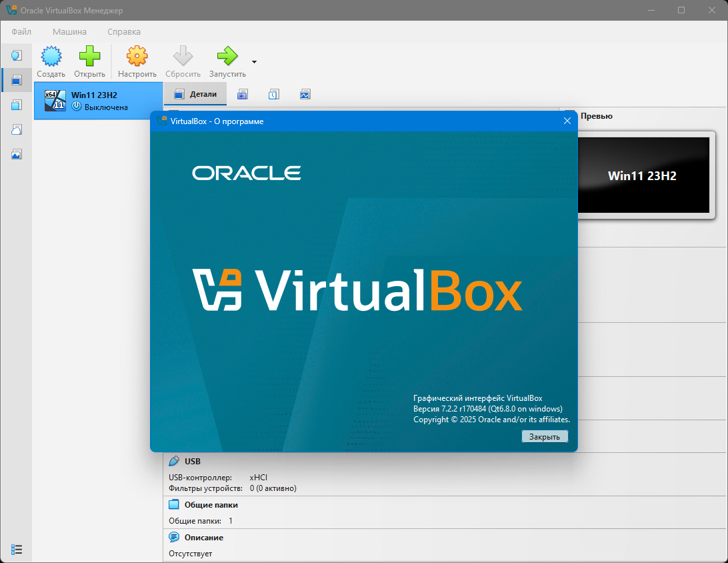Click the 'Отсутствует' description text

(191, 554)
